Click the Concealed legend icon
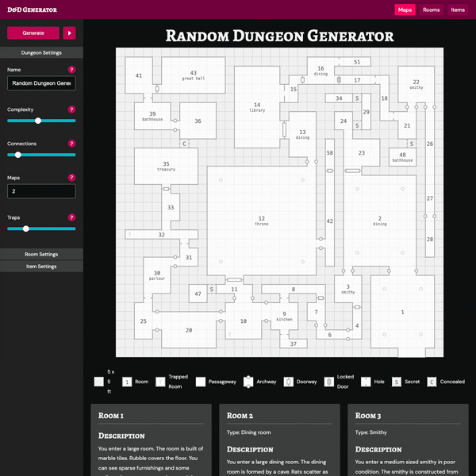 pyautogui.click(x=432, y=382)
